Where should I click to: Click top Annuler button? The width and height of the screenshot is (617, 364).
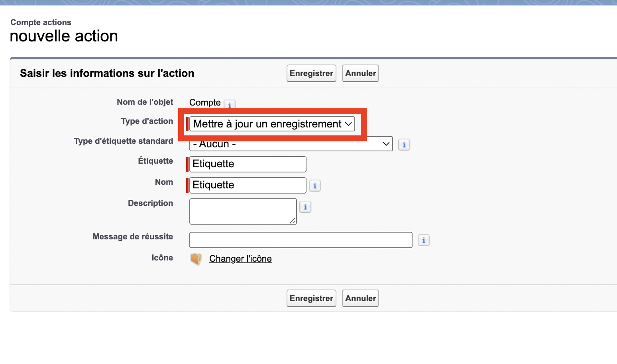click(x=360, y=73)
